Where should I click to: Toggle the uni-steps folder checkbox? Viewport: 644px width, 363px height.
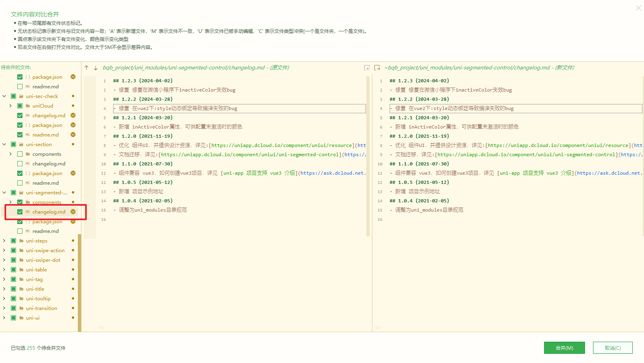coord(13,241)
